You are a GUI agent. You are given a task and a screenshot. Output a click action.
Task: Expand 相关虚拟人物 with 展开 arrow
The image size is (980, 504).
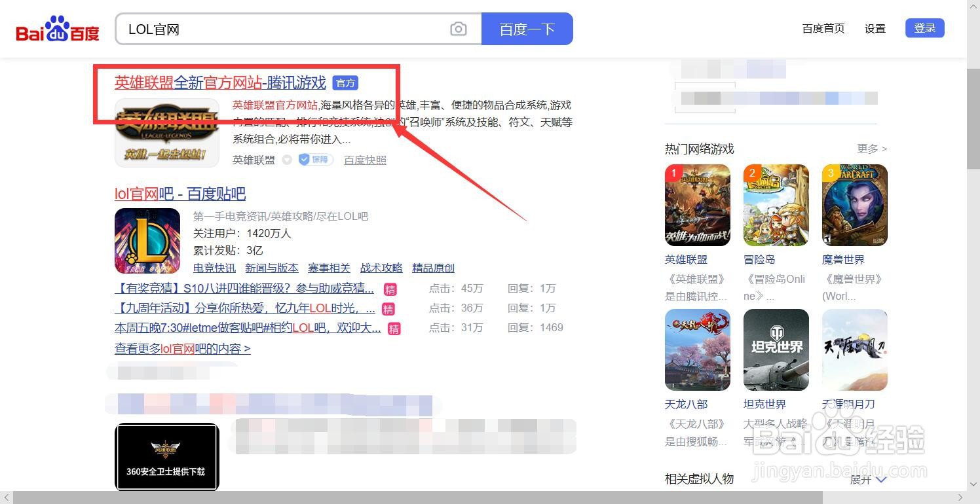tap(869, 480)
